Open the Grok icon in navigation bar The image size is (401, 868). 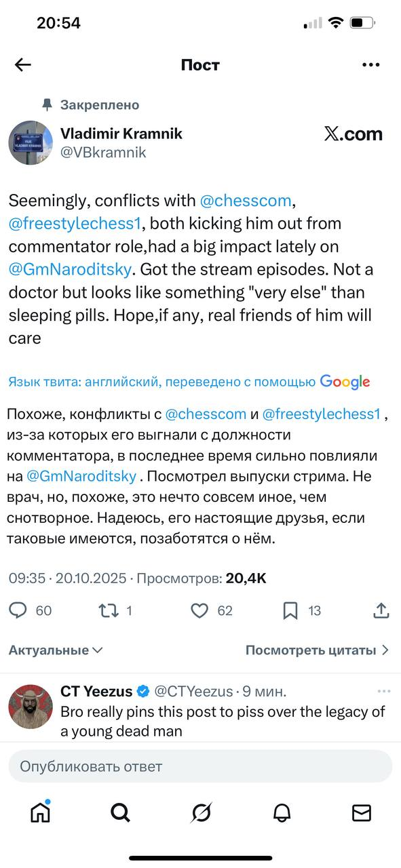pos(200,812)
